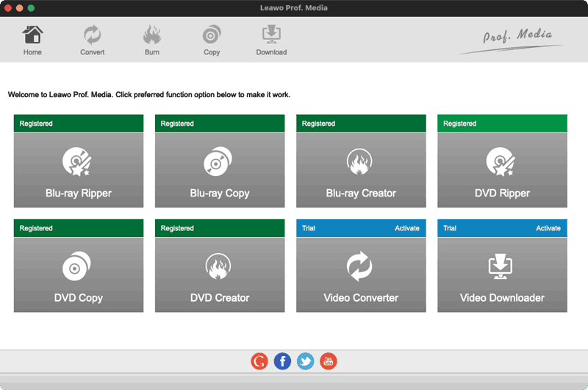Go to the Home toolbar icon
This screenshot has height=390, width=588.
point(32,35)
